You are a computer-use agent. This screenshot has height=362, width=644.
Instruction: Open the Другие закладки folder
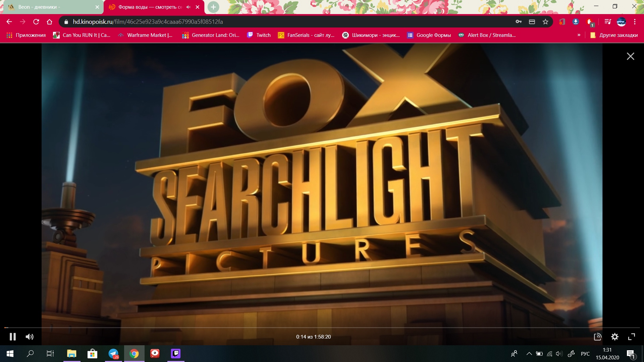[614, 35]
